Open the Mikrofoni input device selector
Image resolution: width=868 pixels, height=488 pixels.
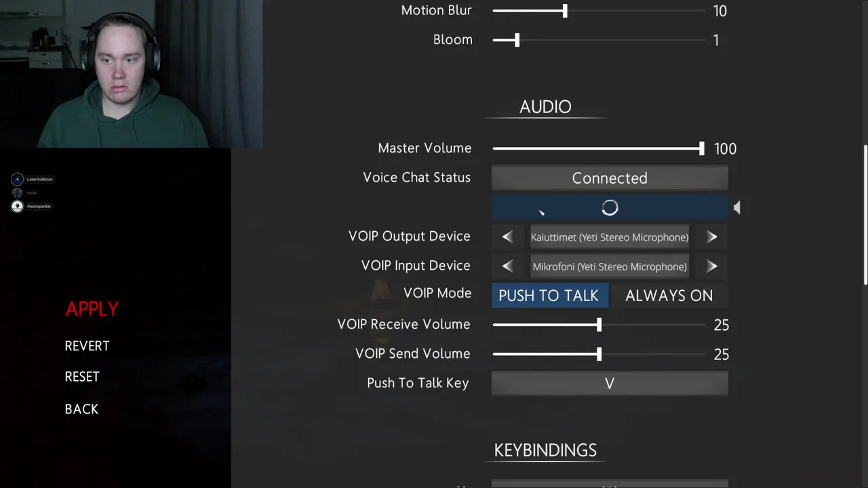pos(610,266)
